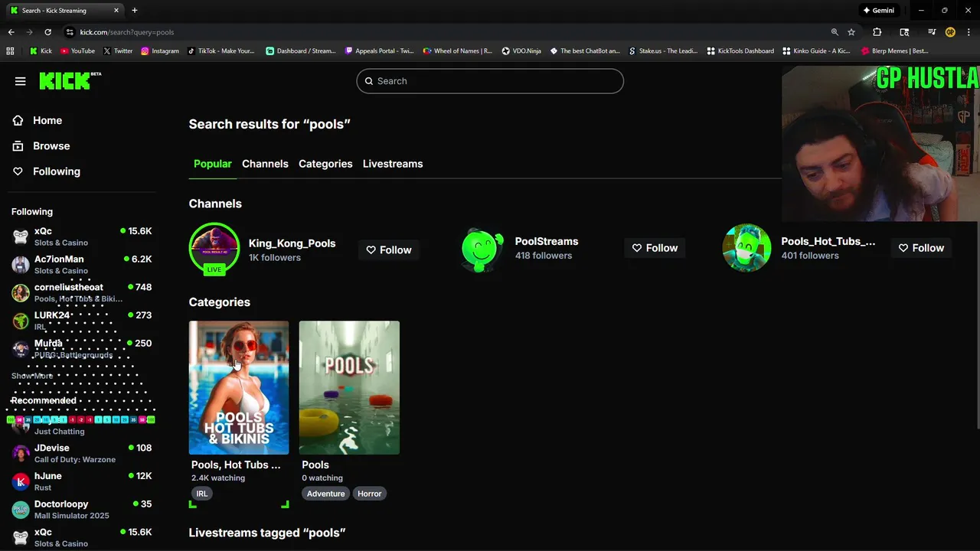Switch to the Livestreams tab

pyautogui.click(x=393, y=164)
